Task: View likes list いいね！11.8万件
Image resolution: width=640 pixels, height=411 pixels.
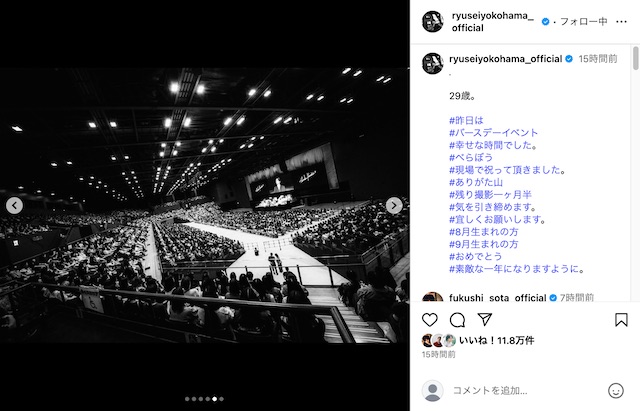Action: coord(496,340)
